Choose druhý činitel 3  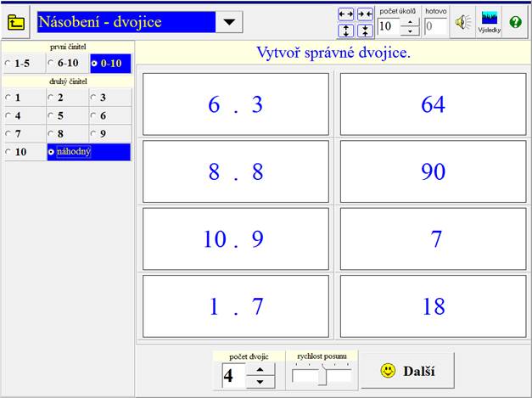pyautogui.click(x=110, y=98)
